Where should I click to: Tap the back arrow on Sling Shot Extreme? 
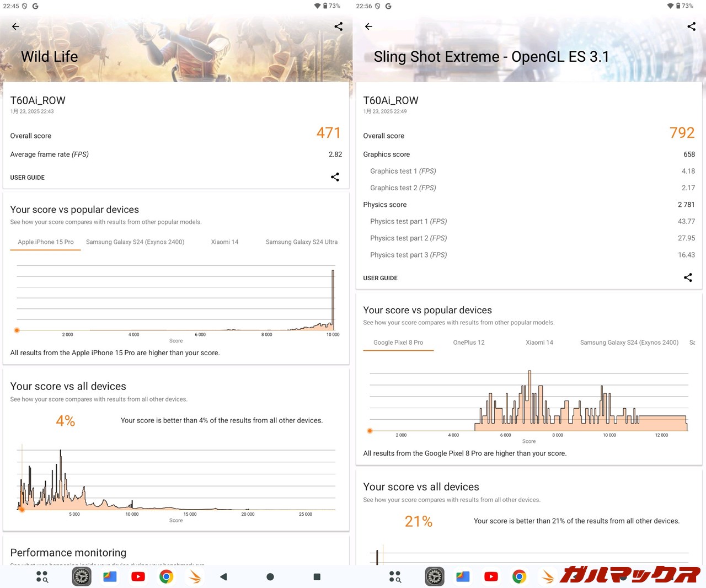click(x=368, y=26)
